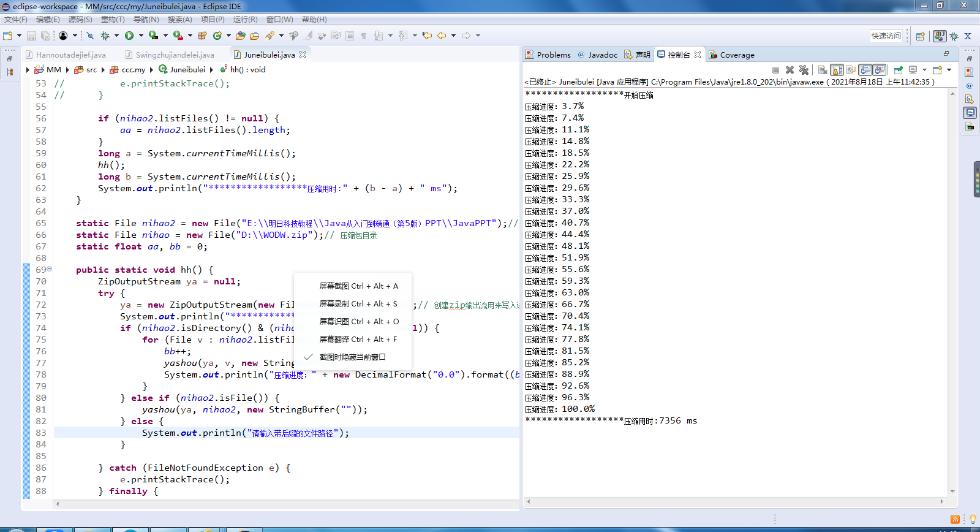
Task: Click the Package Explorer hierarchy icon in left sidebar
Action: 10,72
